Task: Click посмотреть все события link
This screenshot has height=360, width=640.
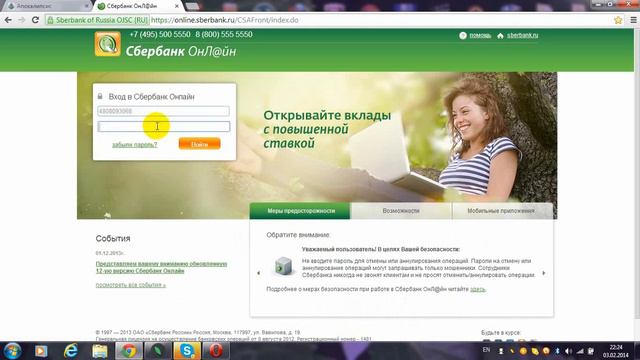Action: click(x=131, y=285)
